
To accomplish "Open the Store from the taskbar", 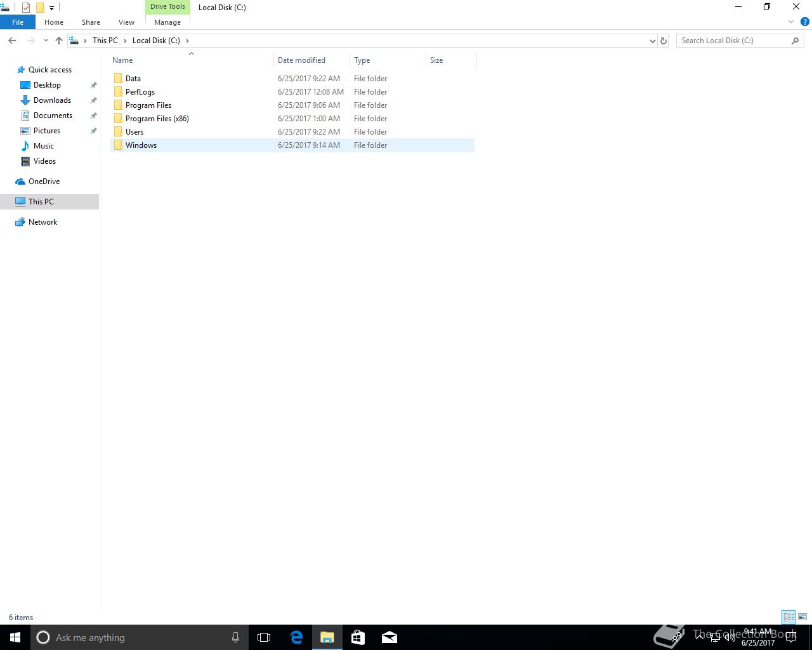I will [358, 637].
